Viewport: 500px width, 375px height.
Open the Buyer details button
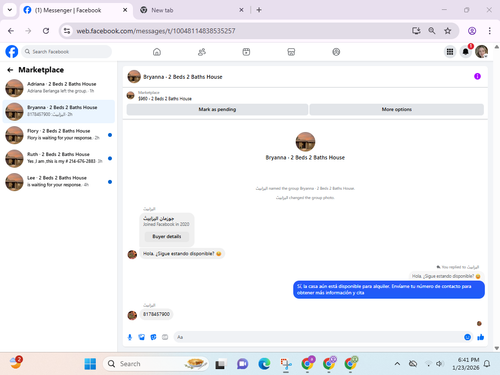(x=167, y=236)
